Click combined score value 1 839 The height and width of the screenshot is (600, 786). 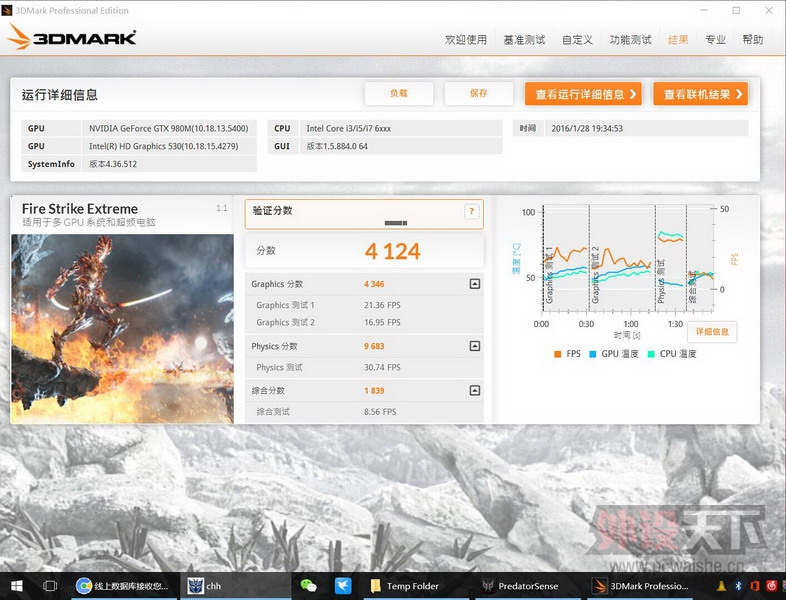point(374,390)
